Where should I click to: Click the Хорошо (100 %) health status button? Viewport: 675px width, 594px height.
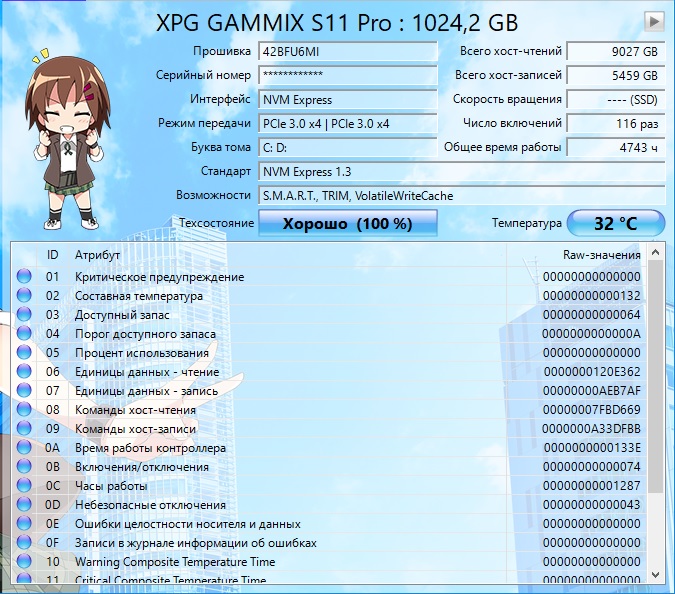tap(348, 223)
